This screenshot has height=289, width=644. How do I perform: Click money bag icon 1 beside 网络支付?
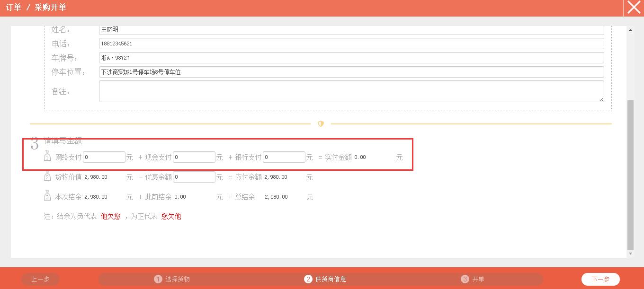tap(47, 157)
